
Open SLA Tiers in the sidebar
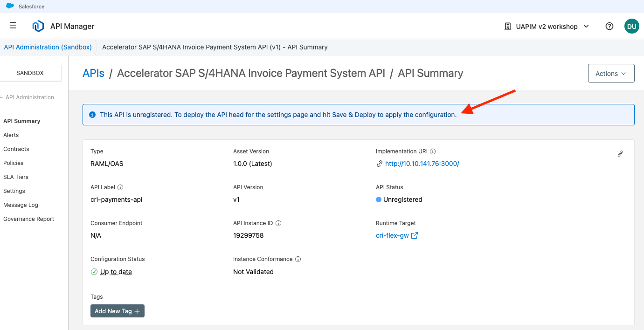[16, 177]
